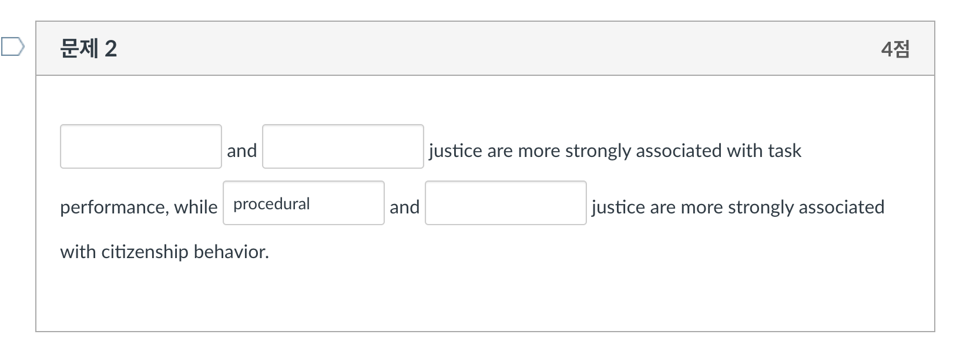Click the blank preceding 'justice are more strongly'
The image size is (980, 361).
[343, 146]
